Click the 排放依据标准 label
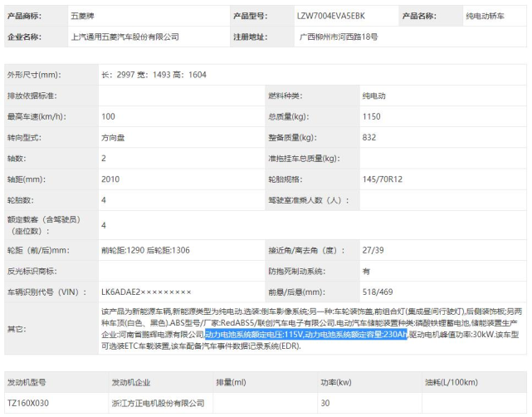The image size is (532, 417). click(x=32, y=96)
